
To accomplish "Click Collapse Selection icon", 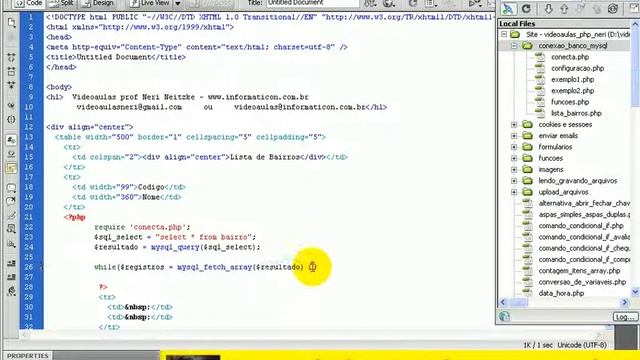I will [x=11, y=72].
